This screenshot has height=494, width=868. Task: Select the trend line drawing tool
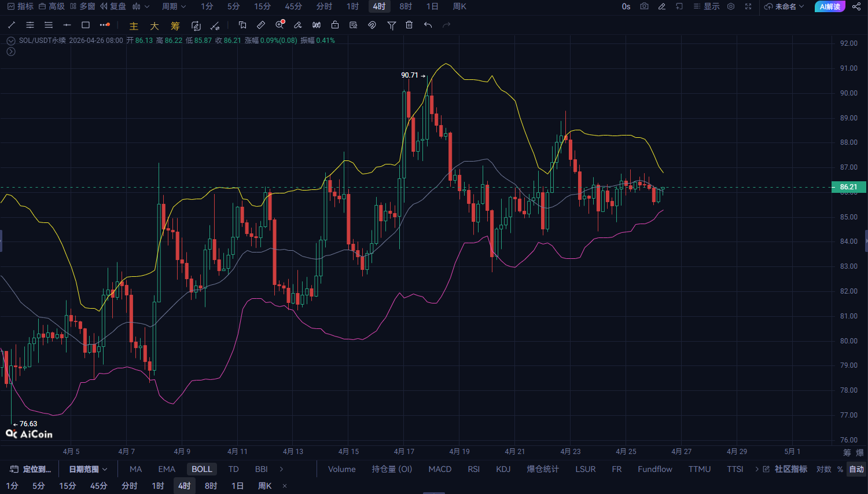click(12, 25)
